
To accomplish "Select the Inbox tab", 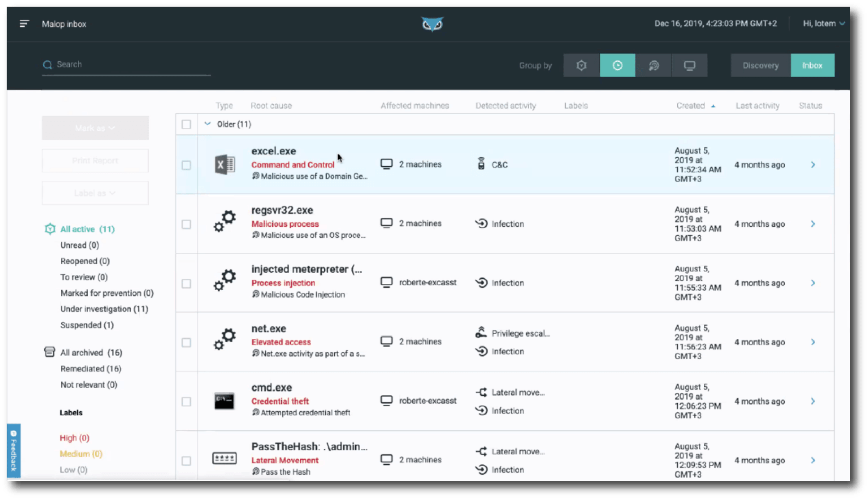I will point(812,65).
